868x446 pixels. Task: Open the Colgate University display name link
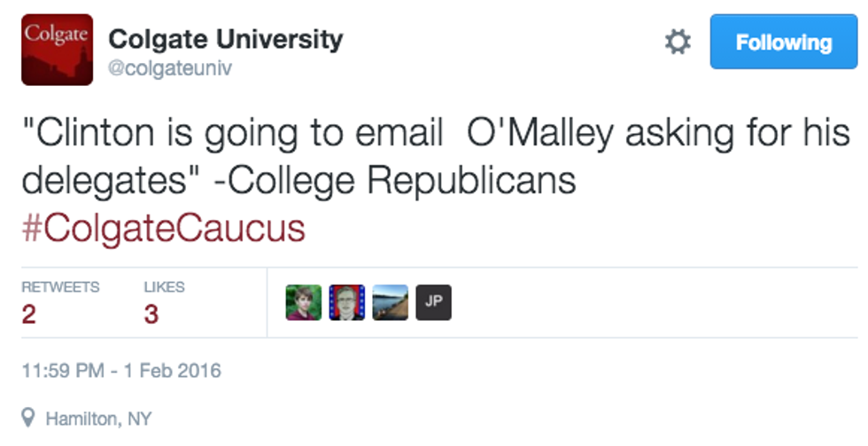point(225,39)
